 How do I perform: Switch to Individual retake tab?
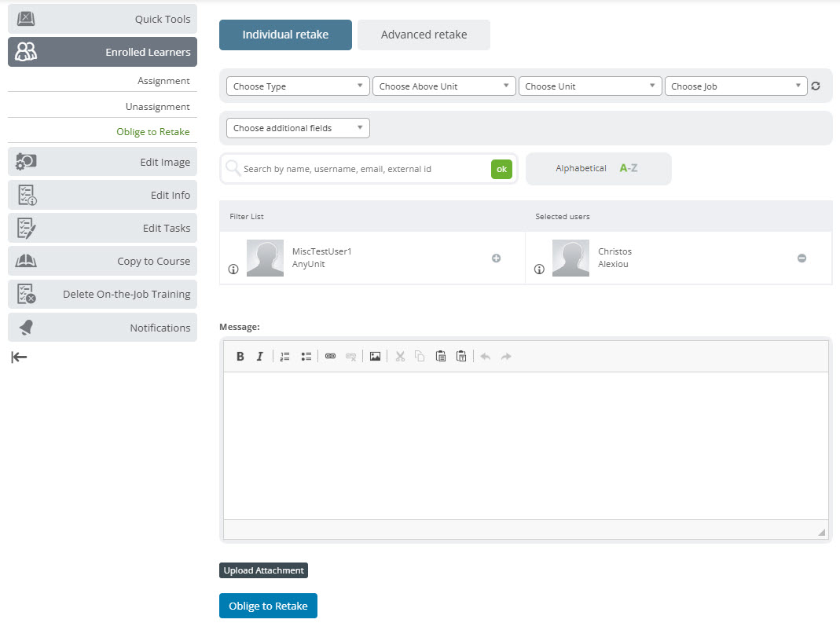point(285,35)
